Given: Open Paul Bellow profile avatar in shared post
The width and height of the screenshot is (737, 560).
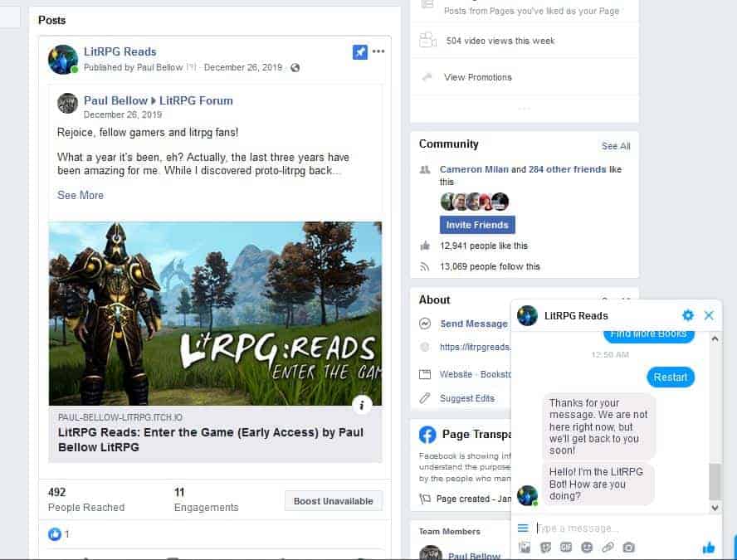Looking at the screenshot, I should coord(67,104).
